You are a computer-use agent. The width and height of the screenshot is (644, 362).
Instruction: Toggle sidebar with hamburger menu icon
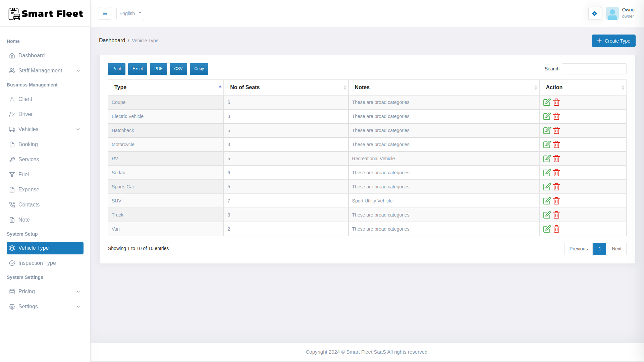click(105, 13)
